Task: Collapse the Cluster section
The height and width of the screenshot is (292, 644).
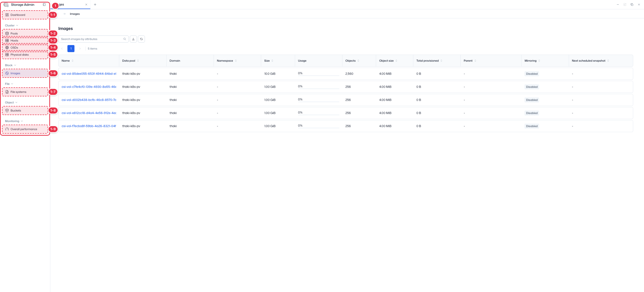Action: click(12, 25)
